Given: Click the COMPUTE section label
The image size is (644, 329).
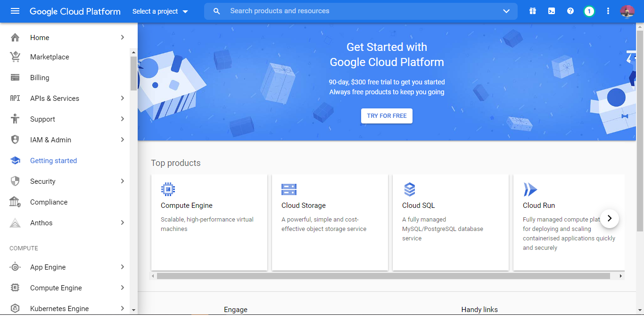Looking at the screenshot, I should [24, 248].
